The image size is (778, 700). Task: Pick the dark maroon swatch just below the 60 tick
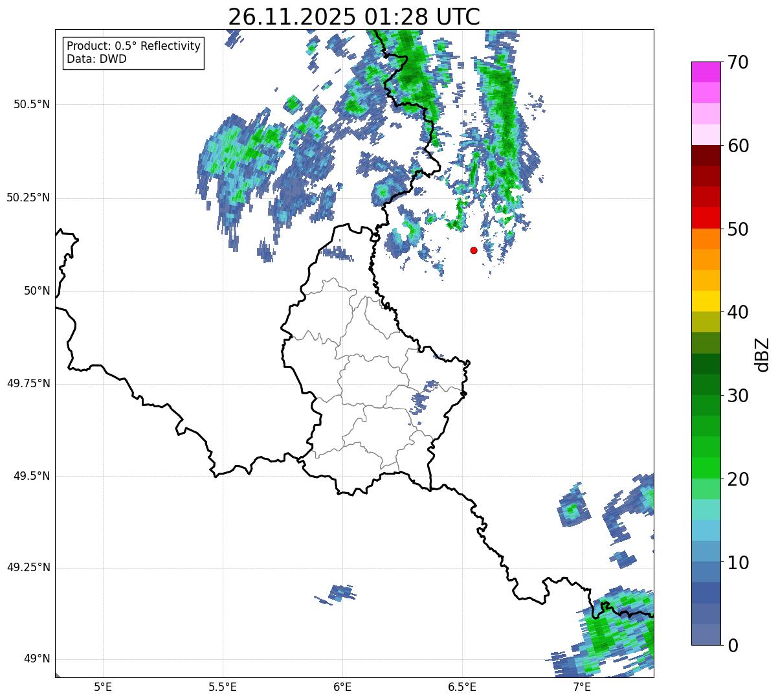pos(706,155)
